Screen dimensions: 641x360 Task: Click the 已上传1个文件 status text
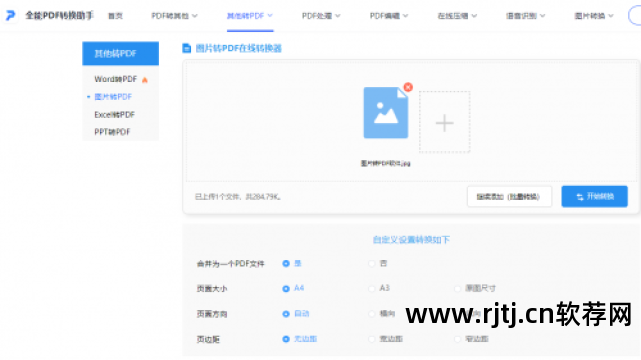(x=238, y=197)
